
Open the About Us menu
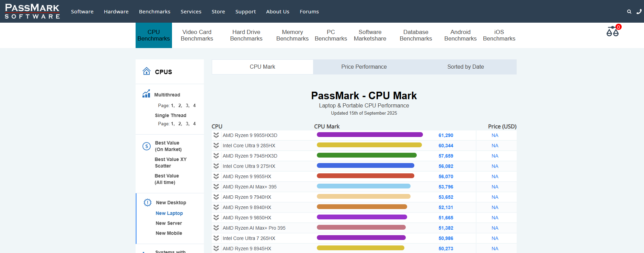(x=278, y=12)
